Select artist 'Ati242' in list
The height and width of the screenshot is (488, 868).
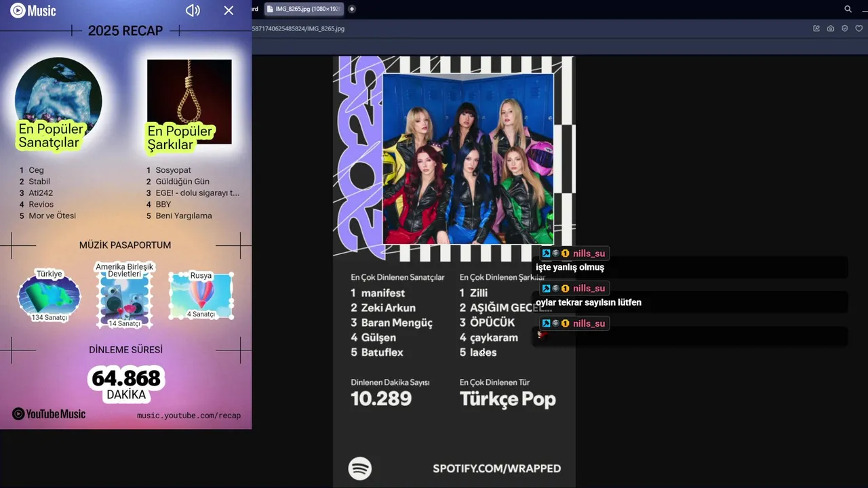tap(41, 193)
